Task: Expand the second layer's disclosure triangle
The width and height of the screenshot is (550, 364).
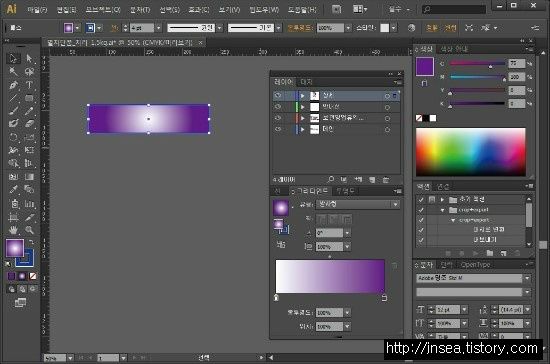Action: (x=303, y=107)
